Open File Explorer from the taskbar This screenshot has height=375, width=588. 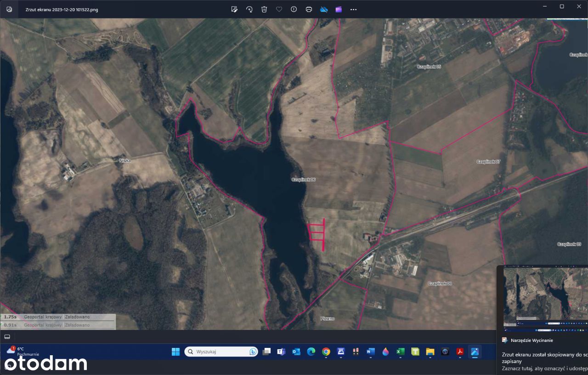point(430,352)
